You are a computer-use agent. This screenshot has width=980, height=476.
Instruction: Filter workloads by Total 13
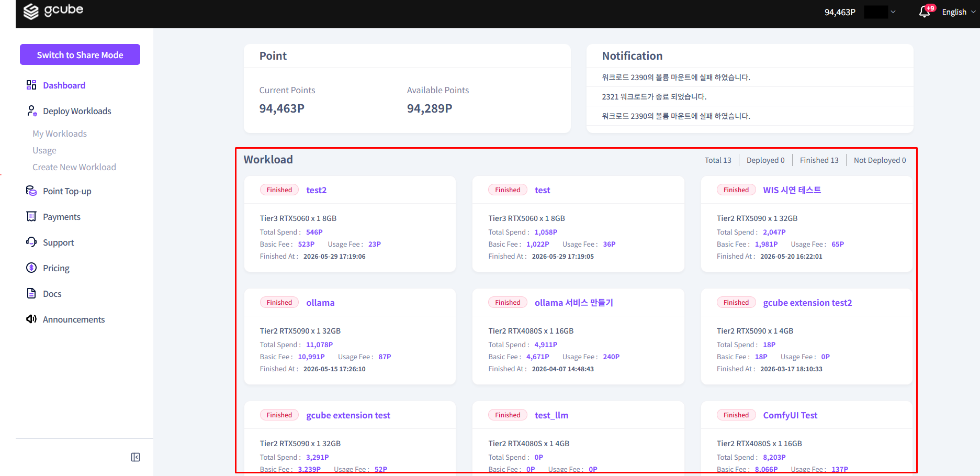(718, 160)
